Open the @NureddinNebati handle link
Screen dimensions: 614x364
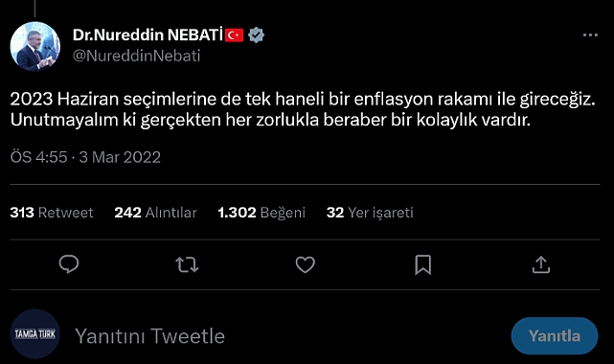coord(137,56)
